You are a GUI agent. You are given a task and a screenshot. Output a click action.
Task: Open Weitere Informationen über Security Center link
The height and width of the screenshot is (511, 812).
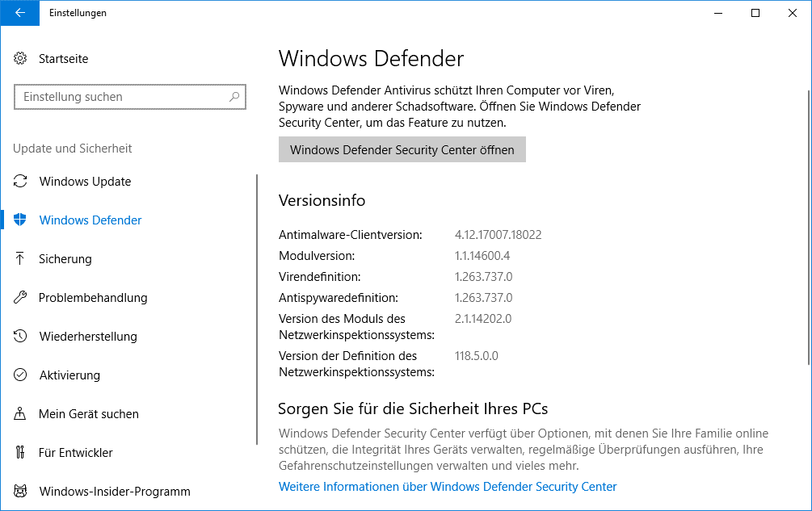pos(448,487)
